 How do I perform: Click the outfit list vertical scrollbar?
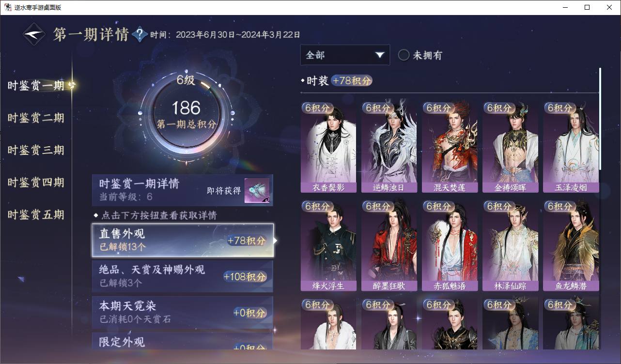tap(601, 119)
